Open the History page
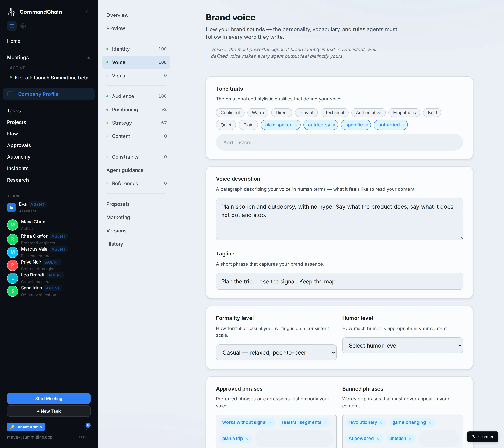This screenshot has height=448, width=504. 115,244
